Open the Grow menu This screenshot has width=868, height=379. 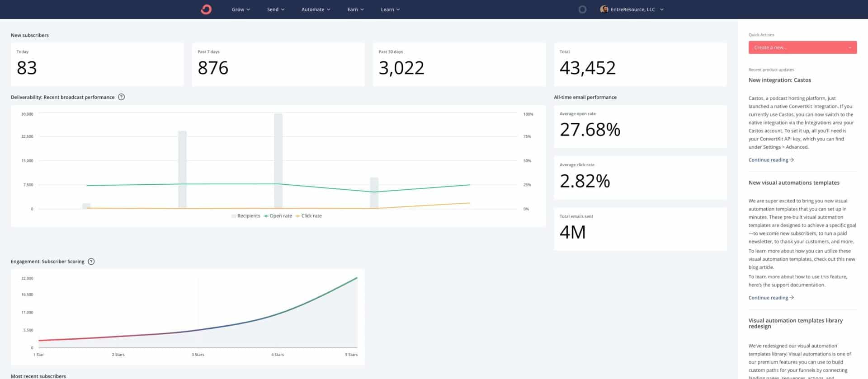[241, 9]
